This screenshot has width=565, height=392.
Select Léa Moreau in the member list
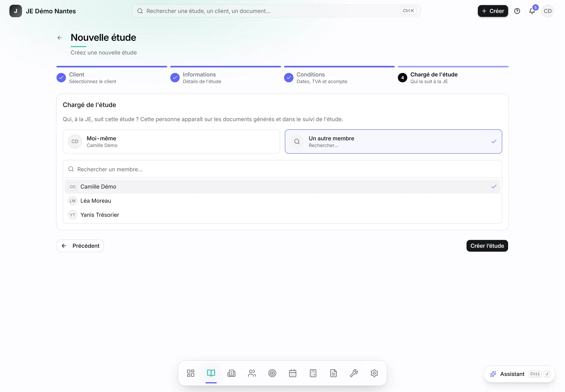(x=282, y=201)
